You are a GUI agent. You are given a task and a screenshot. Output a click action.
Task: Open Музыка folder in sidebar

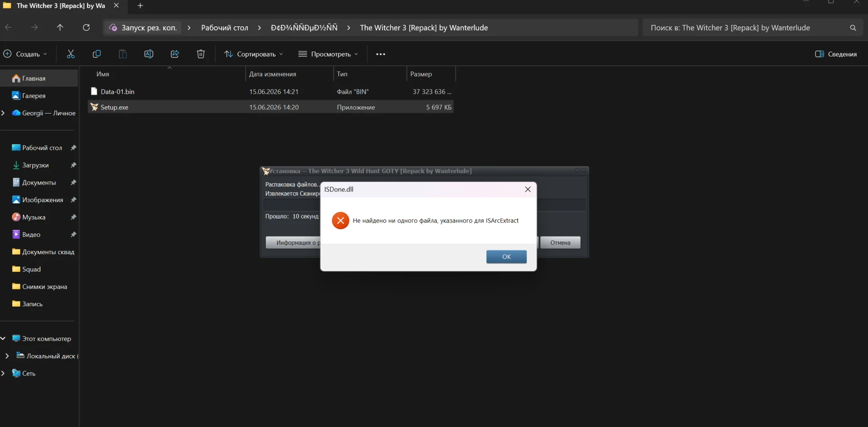pos(34,217)
